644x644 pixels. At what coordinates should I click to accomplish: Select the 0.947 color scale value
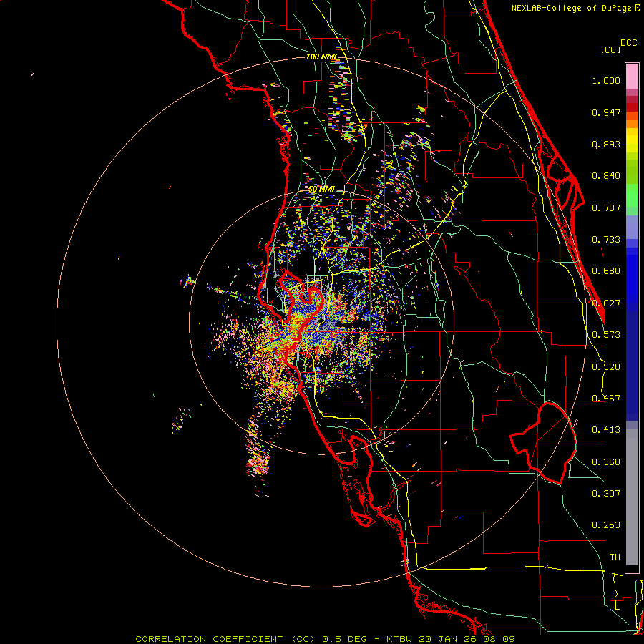(x=606, y=112)
